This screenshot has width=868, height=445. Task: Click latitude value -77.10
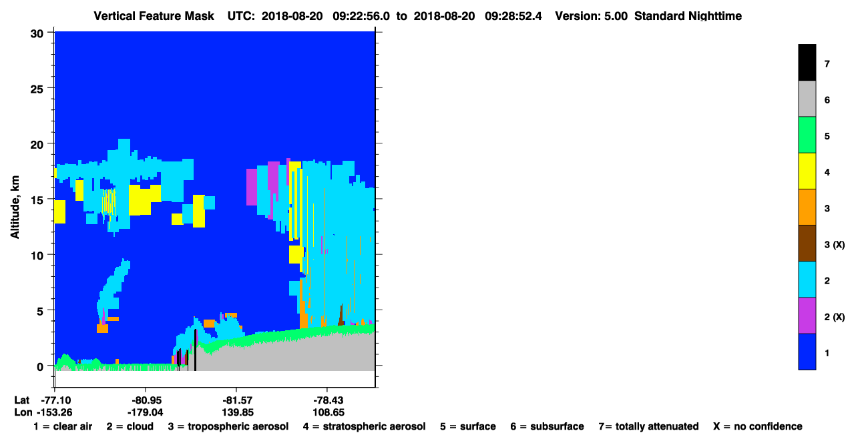coord(55,400)
